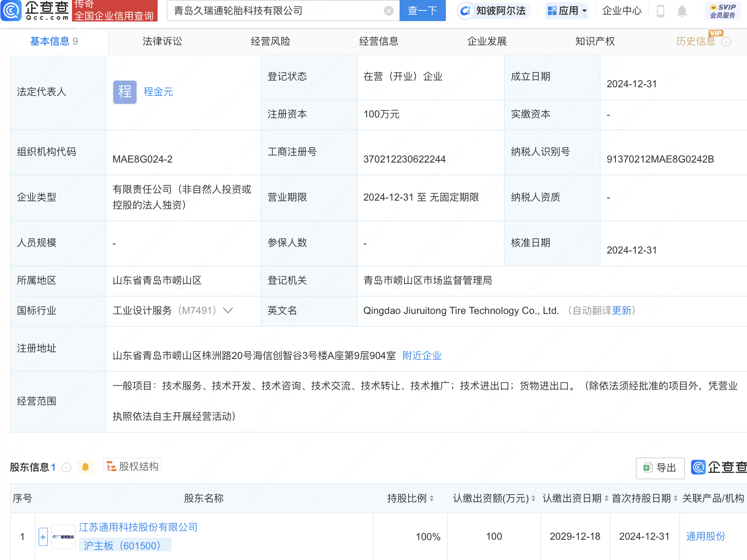Viewport: 747px width, 560px height.
Task: Click the SVIP member service icon
Action: click(723, 11)
